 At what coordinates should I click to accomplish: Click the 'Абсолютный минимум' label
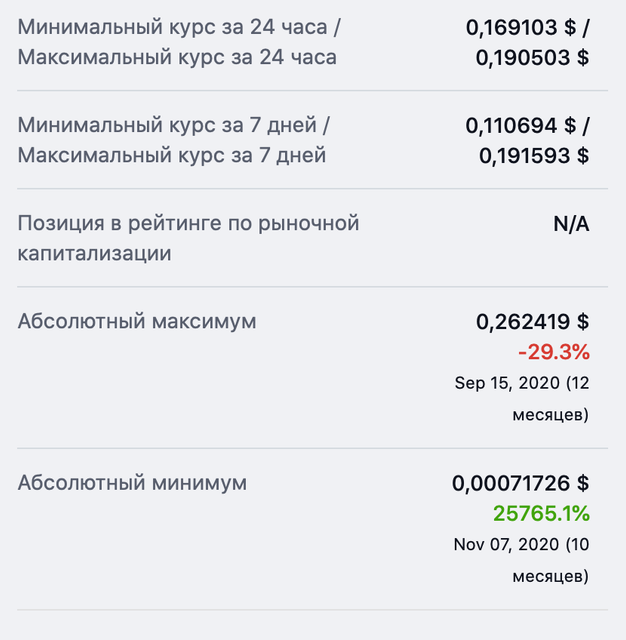point(132,483)
